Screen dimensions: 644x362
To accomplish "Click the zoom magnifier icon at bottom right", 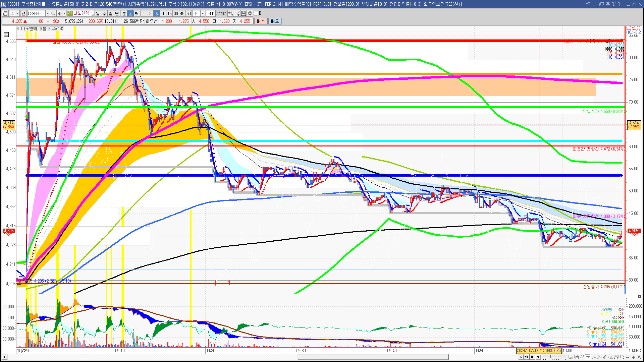I will (x=622, y=357).
